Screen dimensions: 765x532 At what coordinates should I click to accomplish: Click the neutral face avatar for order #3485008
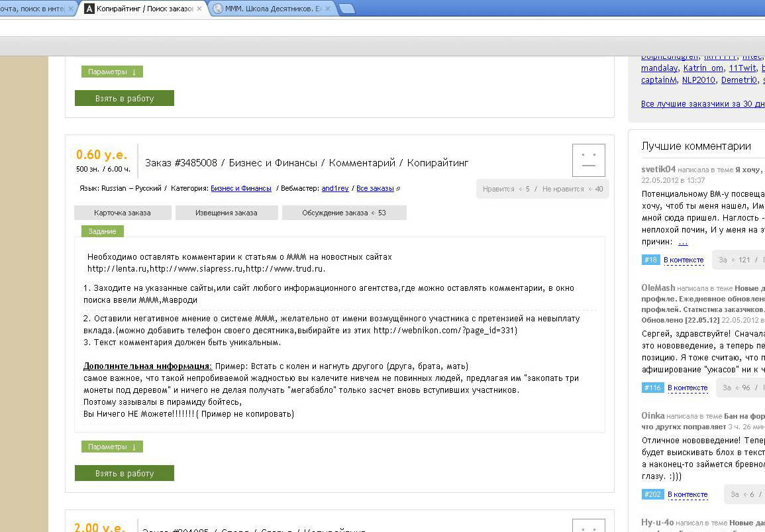[x=588, y=160]
